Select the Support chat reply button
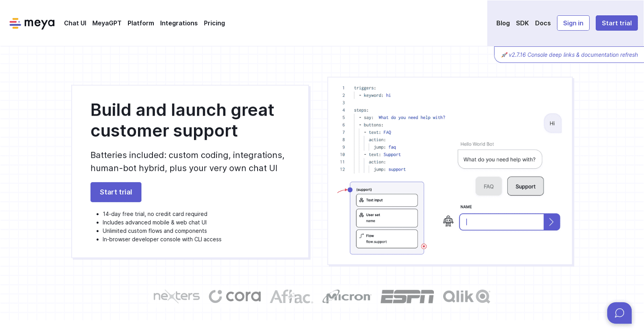The height and width of the screenshot is (336, 644). coord(525,186)
